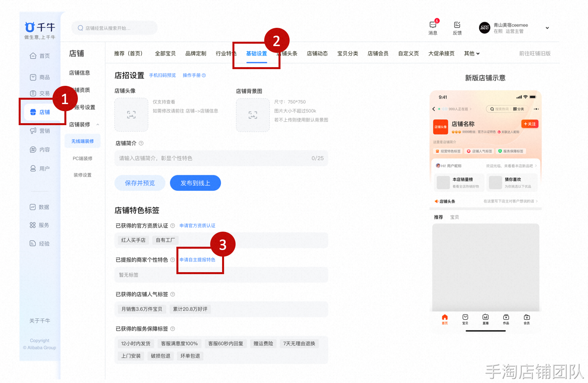The image size is (588, 383).
Task: Switch to 基础设置 tab
Action: pyautogui.click(x=257, y=54)
